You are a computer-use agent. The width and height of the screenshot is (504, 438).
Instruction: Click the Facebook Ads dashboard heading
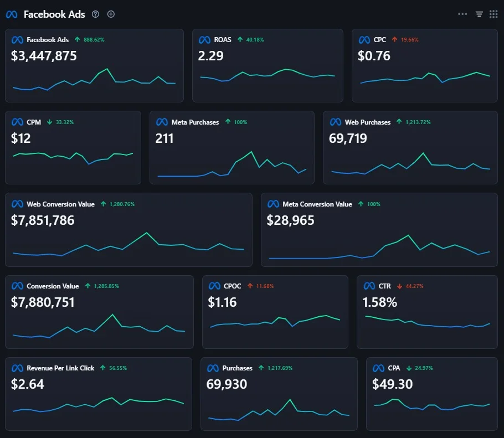pyautogui.click(x=54, y=14)
